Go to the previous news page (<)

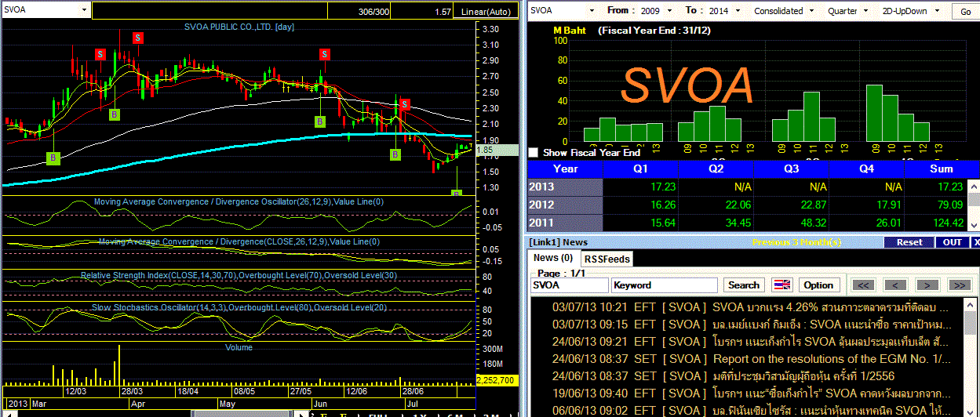pos(896,285)
